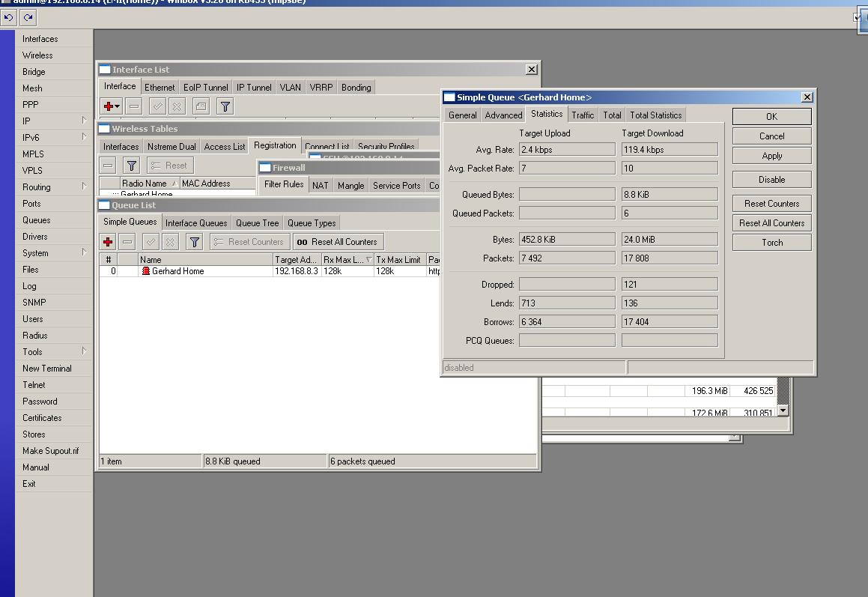Screen dimensions: 868x597
Task: Switch to Mangle tab in Firewall
Action: tap(351, 186)
